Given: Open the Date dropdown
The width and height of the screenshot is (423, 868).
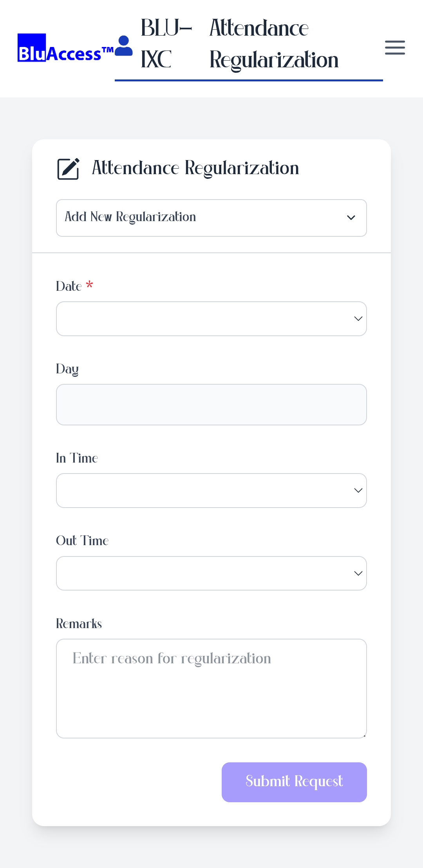Looking at the screenshot, I should 211,319.
